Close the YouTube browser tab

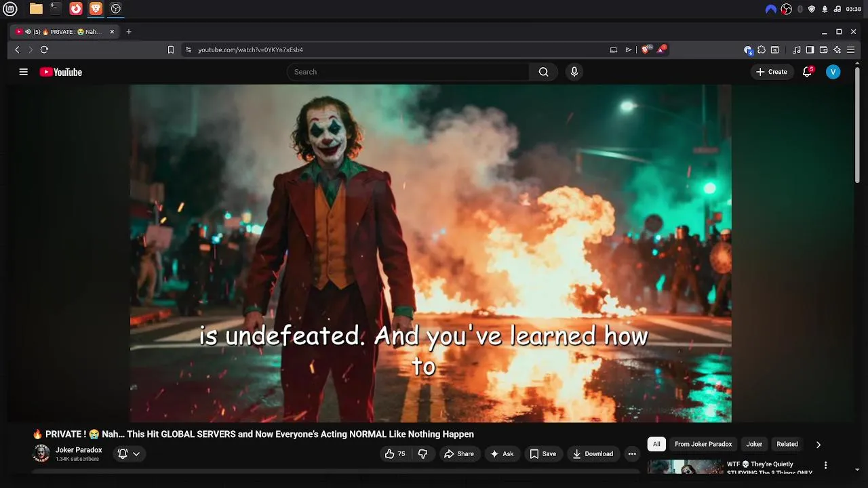point(112,32)
